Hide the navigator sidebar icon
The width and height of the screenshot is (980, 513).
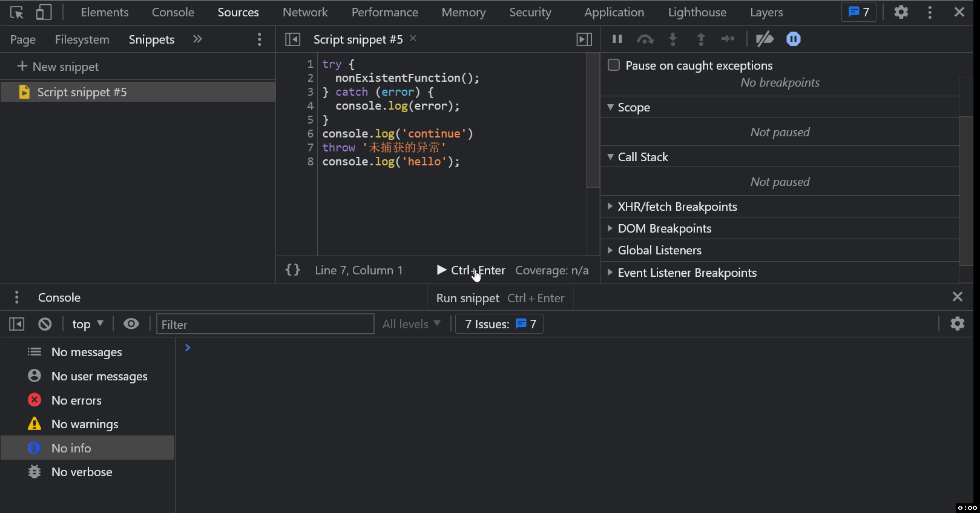coord(292,39)
